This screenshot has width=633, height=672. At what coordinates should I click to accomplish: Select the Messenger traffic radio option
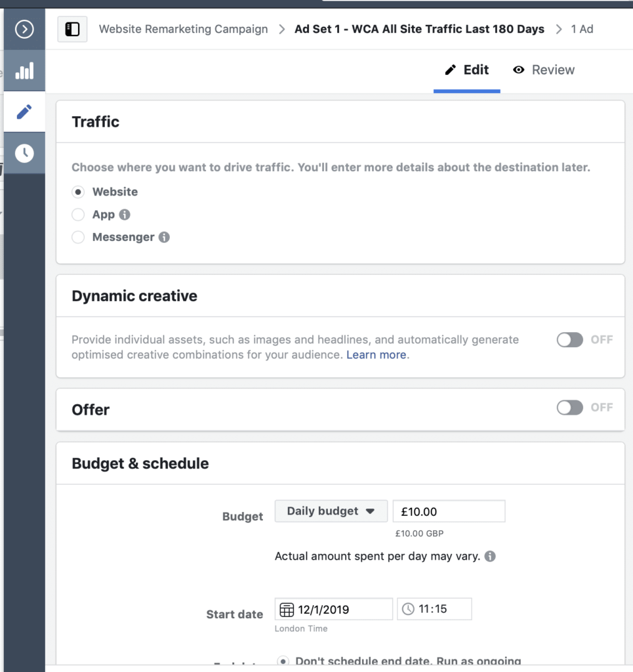click(x=78, y=237)
